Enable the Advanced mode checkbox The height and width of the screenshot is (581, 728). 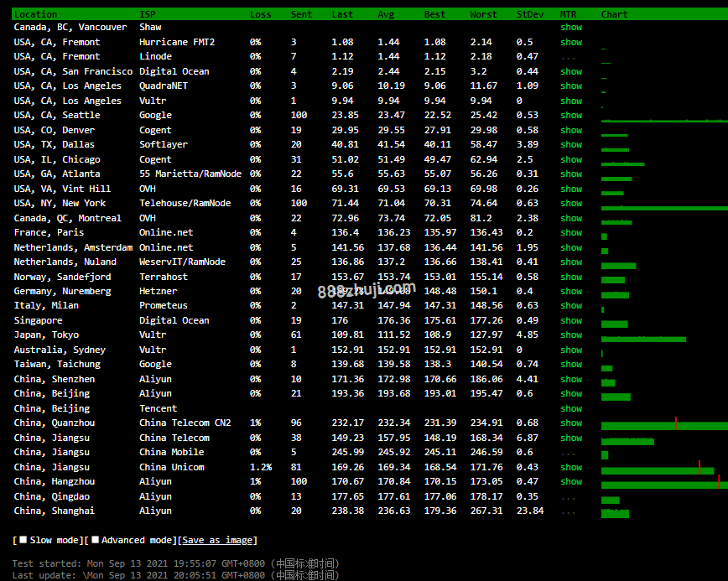pyautogui.click(x=95, y=540)
